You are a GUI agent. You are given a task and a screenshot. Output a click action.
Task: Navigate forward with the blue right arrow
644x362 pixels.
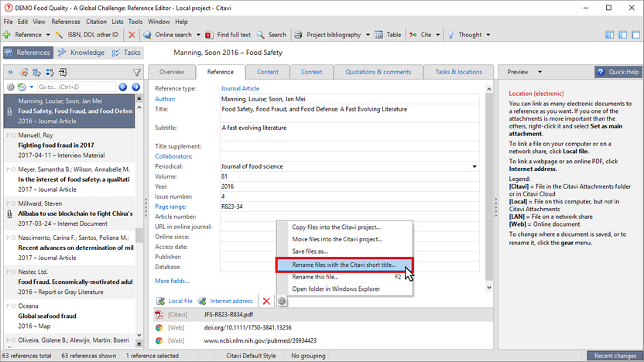coord(136,87)
